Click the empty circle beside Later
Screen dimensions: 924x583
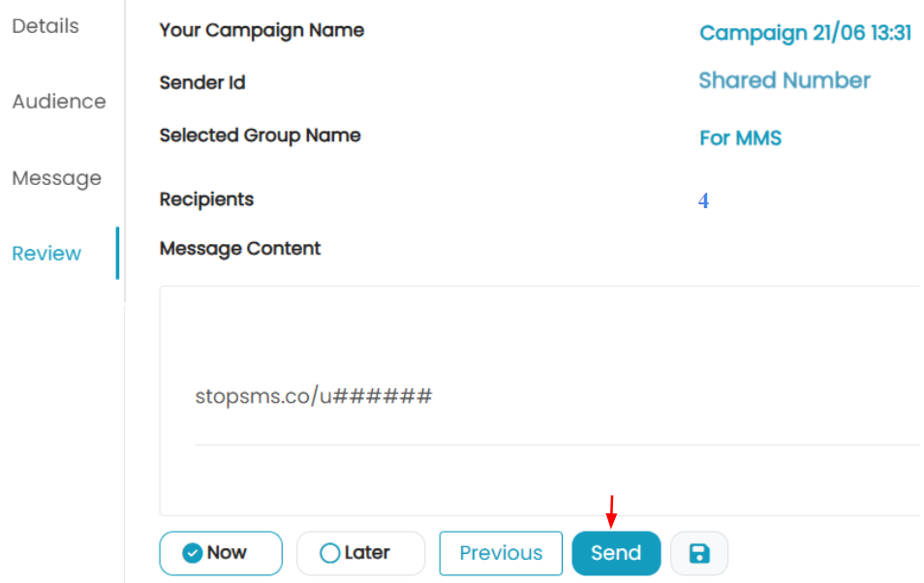click(x=329, y=553)
